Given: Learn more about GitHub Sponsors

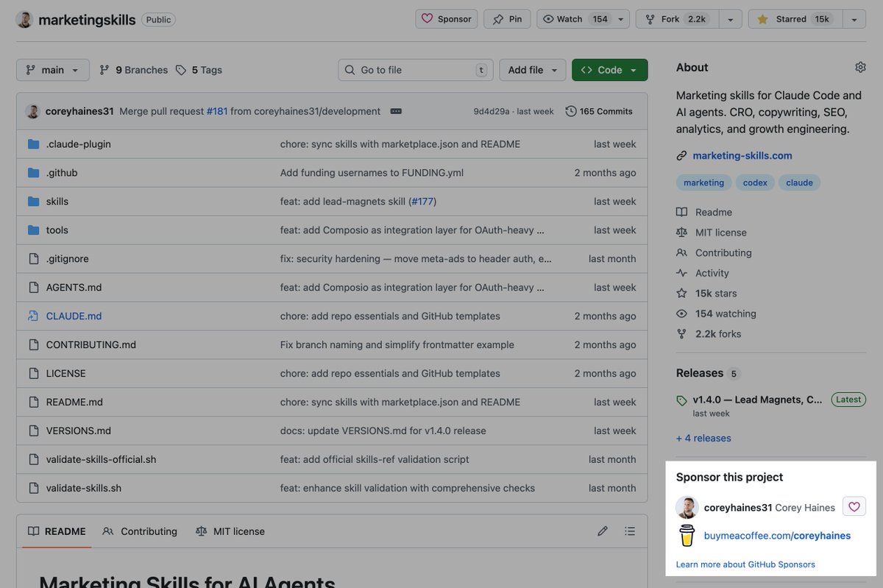Looking at the screenshot, I should [x=745, y=564].
